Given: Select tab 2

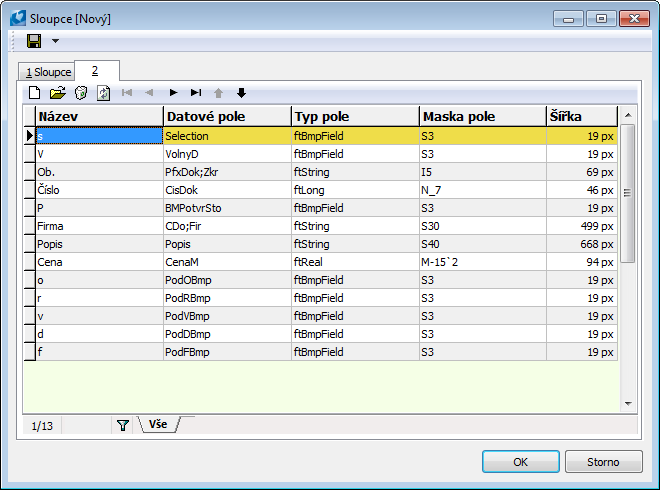Looking at the screenshot, I should click(x=97, y=71).
